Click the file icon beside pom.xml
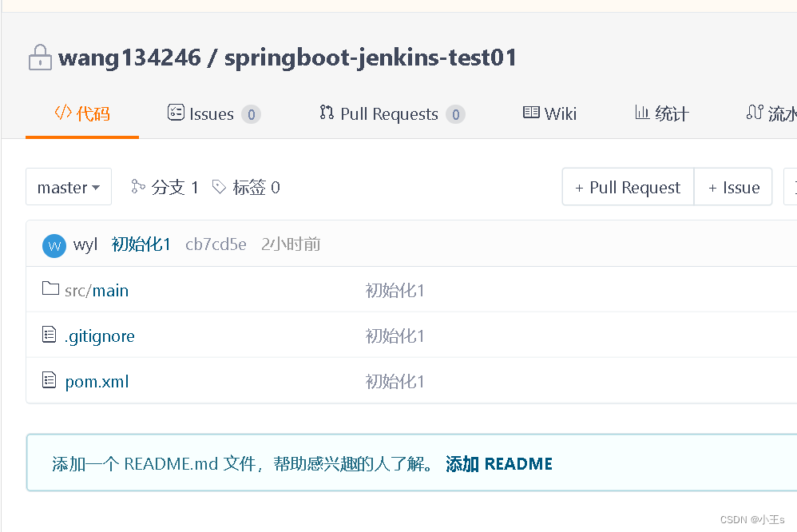 [x=48, y=381]
